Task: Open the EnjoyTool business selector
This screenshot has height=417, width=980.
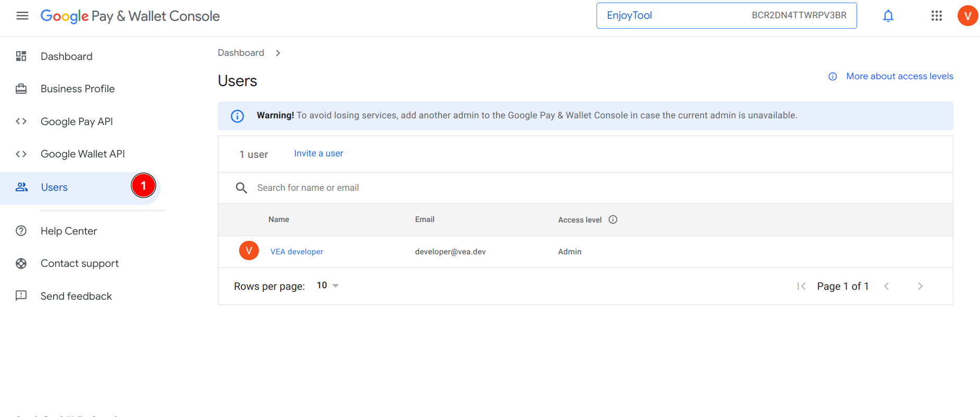Action: pyautogui.click(x=726, y=16)
